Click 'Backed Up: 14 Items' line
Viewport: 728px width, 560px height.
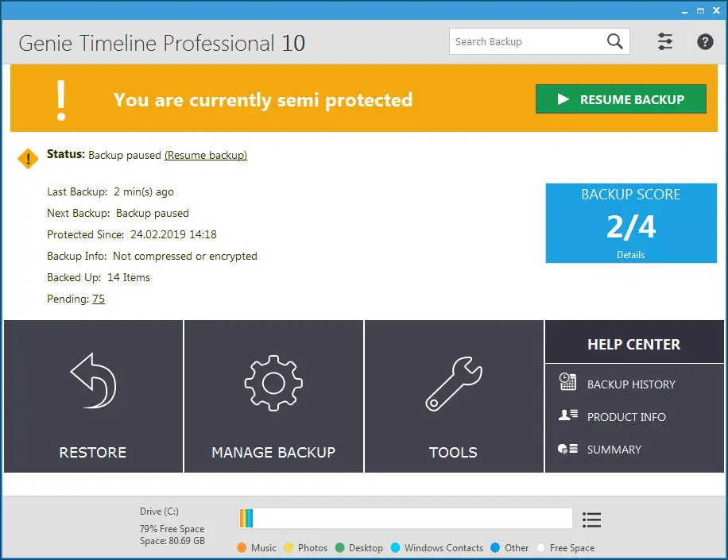point(99,277)
